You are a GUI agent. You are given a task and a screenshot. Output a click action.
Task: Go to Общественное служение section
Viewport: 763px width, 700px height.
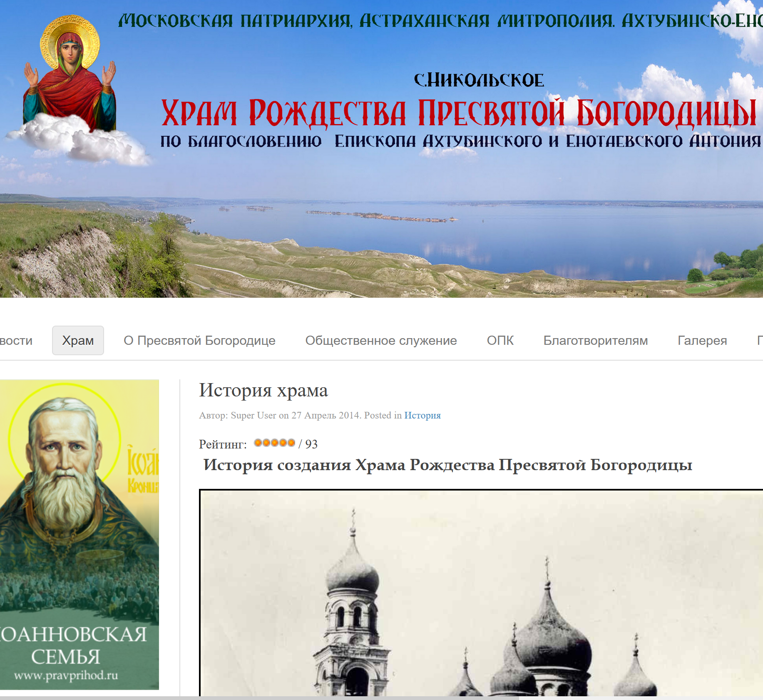pyautogui.click(x=381, y=340)
